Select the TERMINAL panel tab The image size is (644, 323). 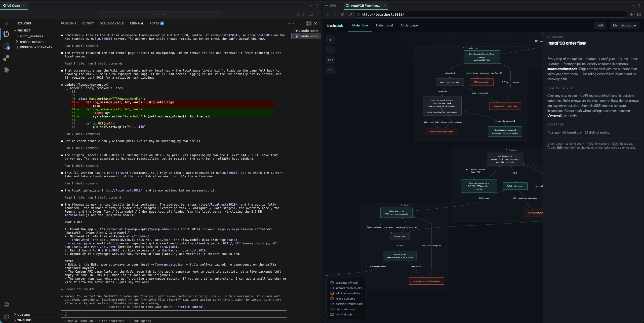(137, 23)
